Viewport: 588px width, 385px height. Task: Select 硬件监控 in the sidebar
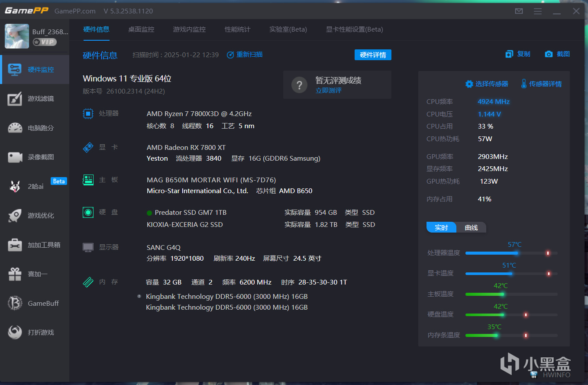(35, 69)
